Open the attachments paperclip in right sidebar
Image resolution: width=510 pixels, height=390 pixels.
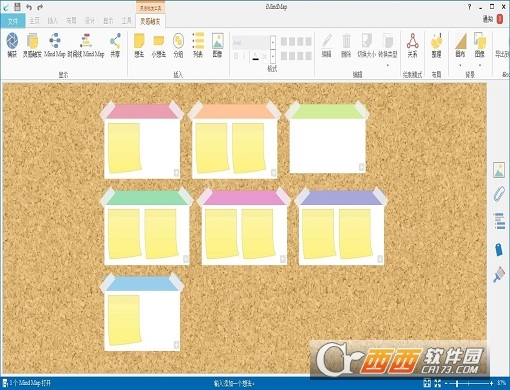pos(499,194)
